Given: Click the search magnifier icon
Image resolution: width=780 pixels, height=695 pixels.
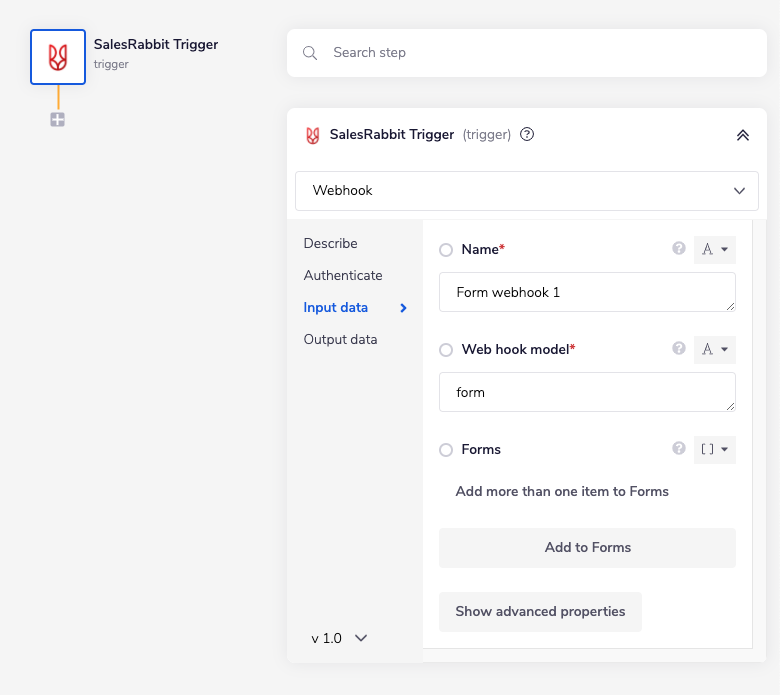Looking at the screenshot, I should coord(310,53).
